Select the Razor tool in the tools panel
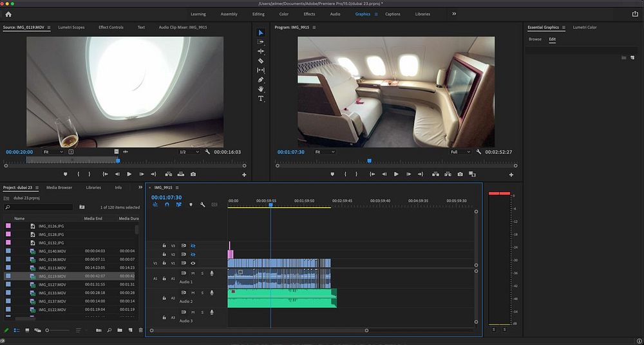Viewport: 644px width, 345px height. (261, 61)
